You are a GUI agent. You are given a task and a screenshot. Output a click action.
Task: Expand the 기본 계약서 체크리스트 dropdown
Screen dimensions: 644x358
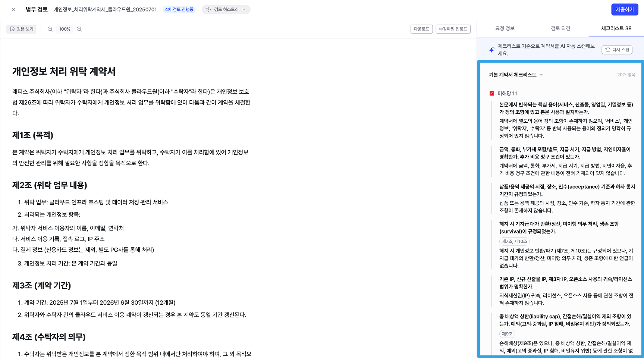coord(516,75)
